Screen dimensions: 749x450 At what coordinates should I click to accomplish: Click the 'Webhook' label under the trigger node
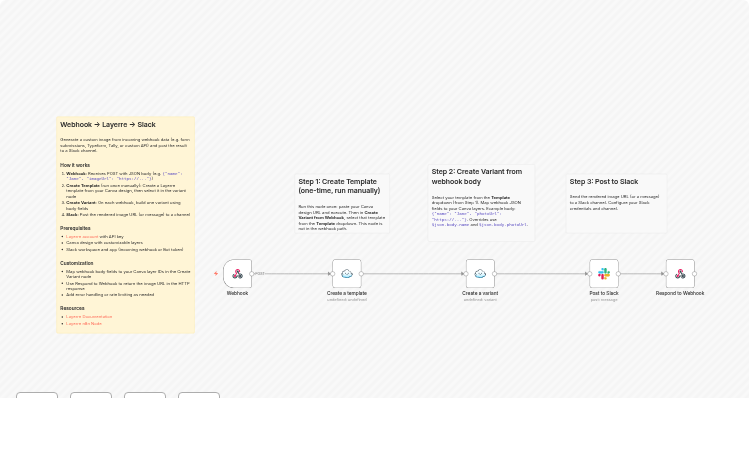tap(237, 293)
